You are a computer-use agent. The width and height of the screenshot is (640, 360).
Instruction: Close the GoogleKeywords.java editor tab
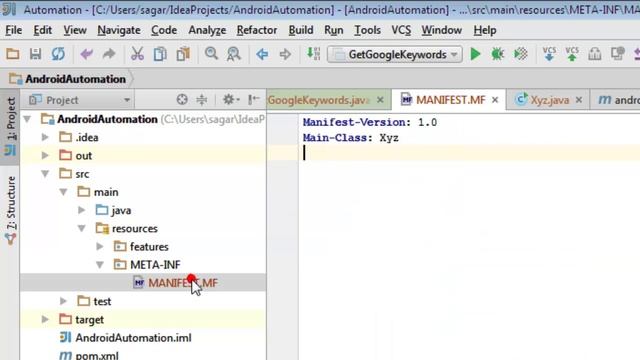380,100
